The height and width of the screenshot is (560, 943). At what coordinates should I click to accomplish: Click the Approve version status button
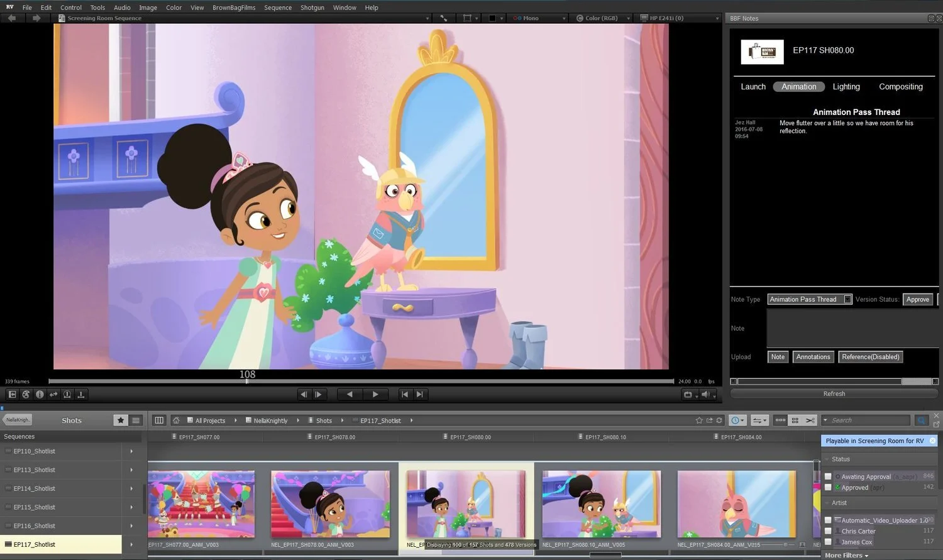(918, 299)
